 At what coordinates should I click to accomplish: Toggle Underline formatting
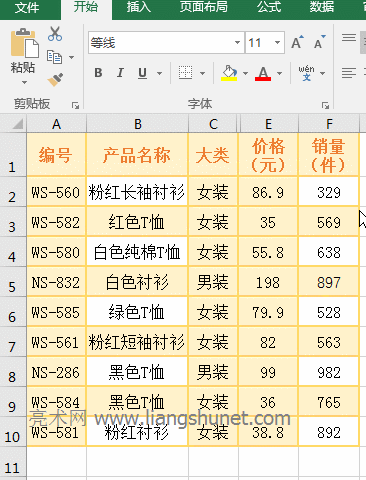142,73
